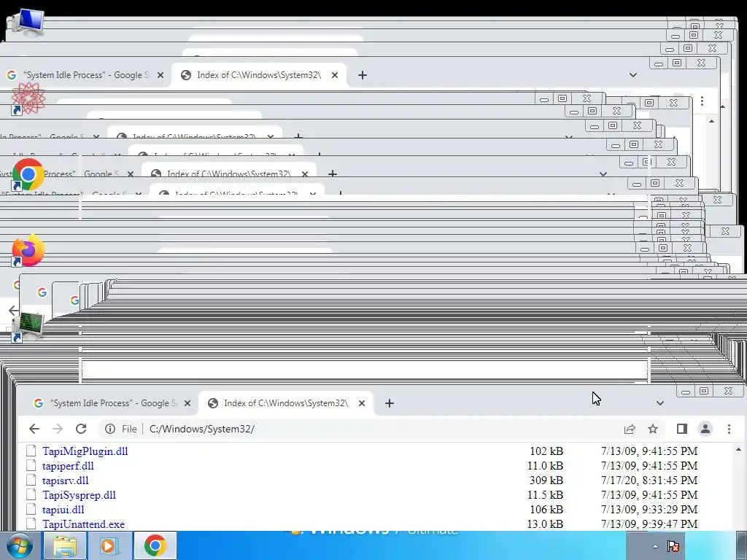Expand tab search chevron in front Chrome window
This screenshot has width=747, height=560.
pyautogui.click(x=659, y=403)
